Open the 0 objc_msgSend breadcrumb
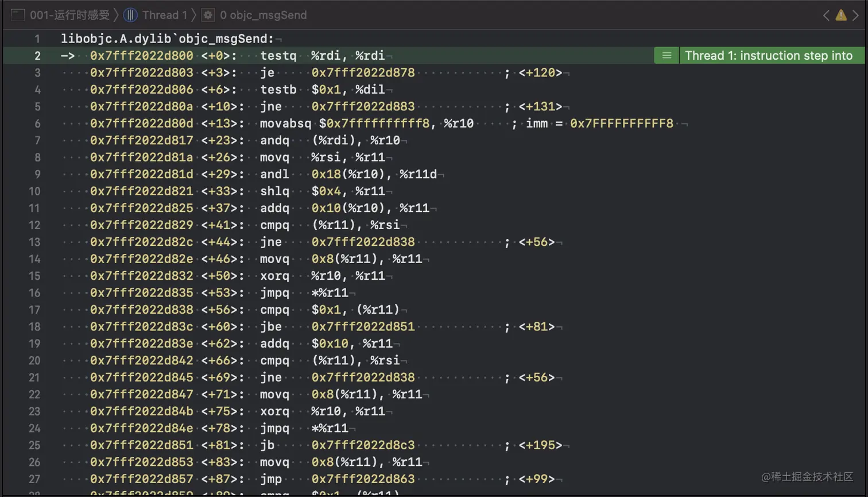 pos(263,15)
